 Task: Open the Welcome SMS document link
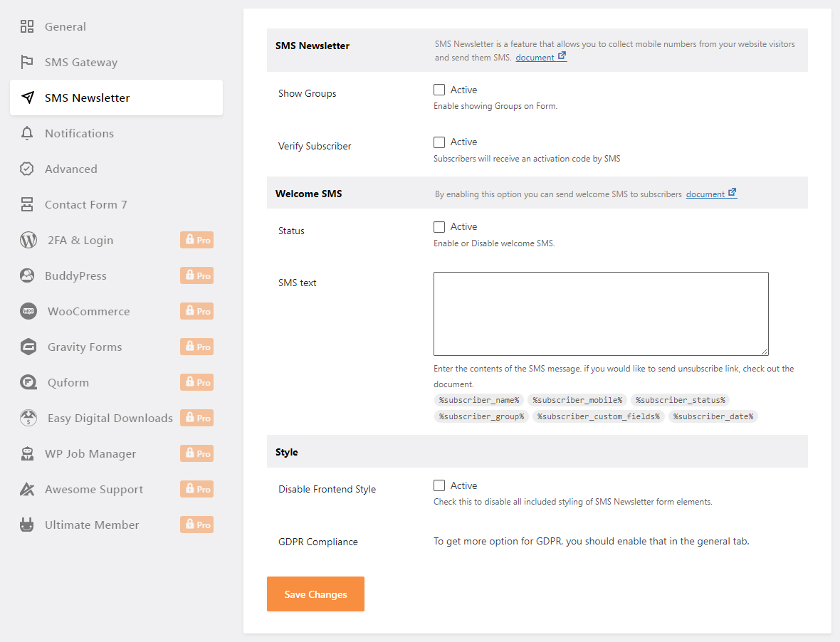coord(705,194)
